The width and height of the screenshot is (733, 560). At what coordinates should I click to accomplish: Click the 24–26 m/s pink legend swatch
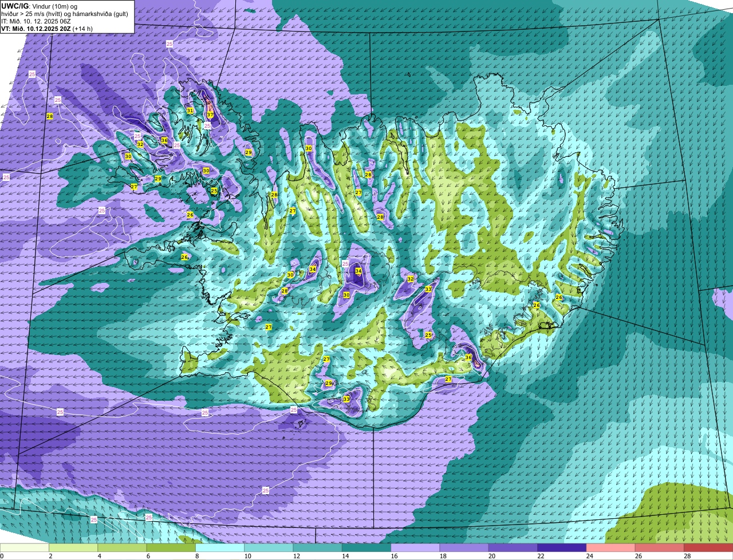pos(611,548)
